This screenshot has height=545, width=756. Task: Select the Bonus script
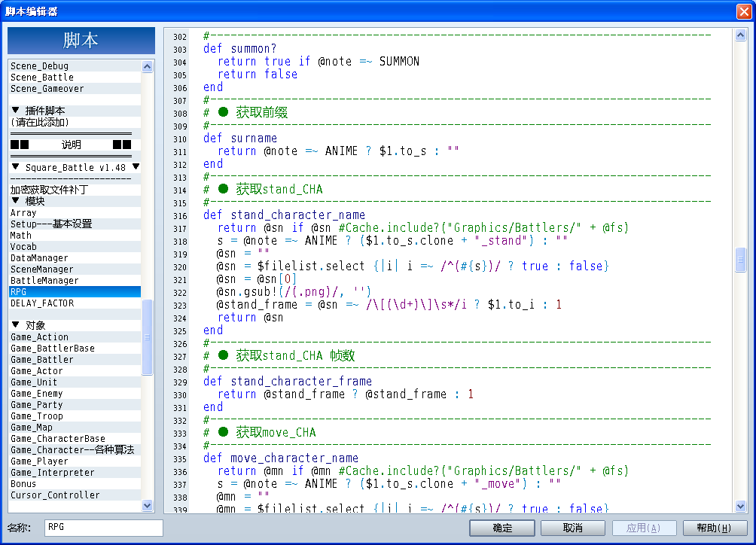coord(75,484)
